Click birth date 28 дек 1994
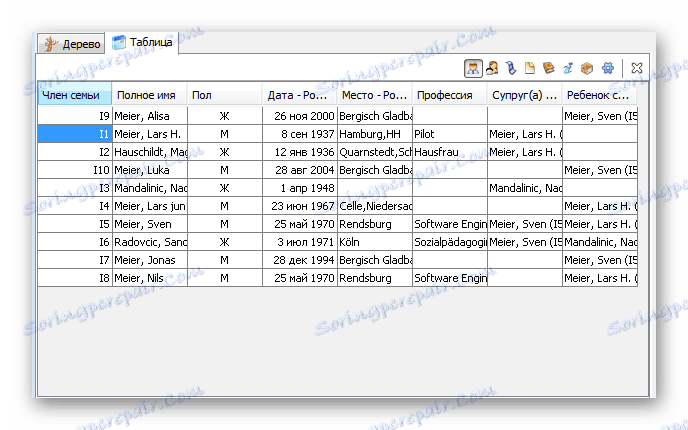This screenshot has height=430, width=688. click(x=300, y=260)
